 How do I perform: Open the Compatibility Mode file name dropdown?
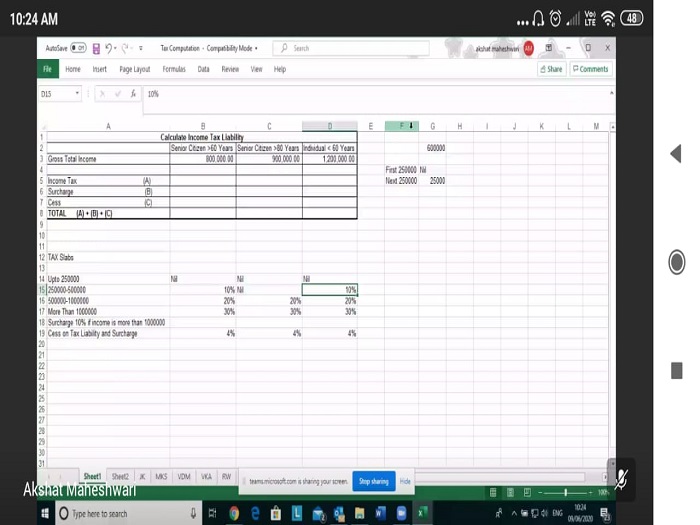[x=256, y=48]
